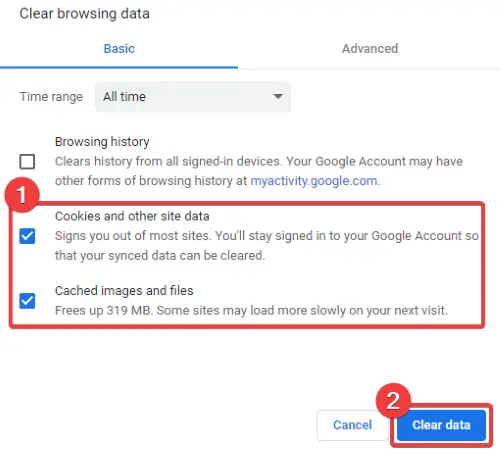Click the Clear browsing data dialog title

point(84,14)
